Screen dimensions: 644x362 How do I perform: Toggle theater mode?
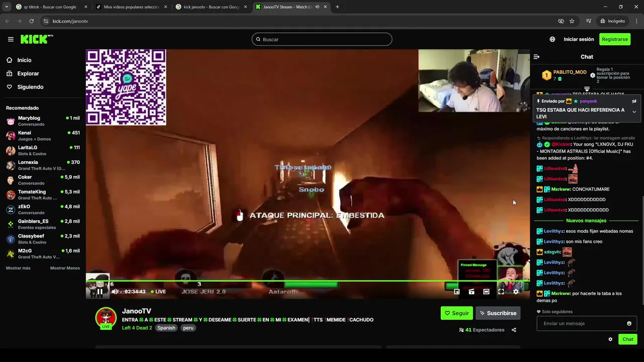point(486,292)
